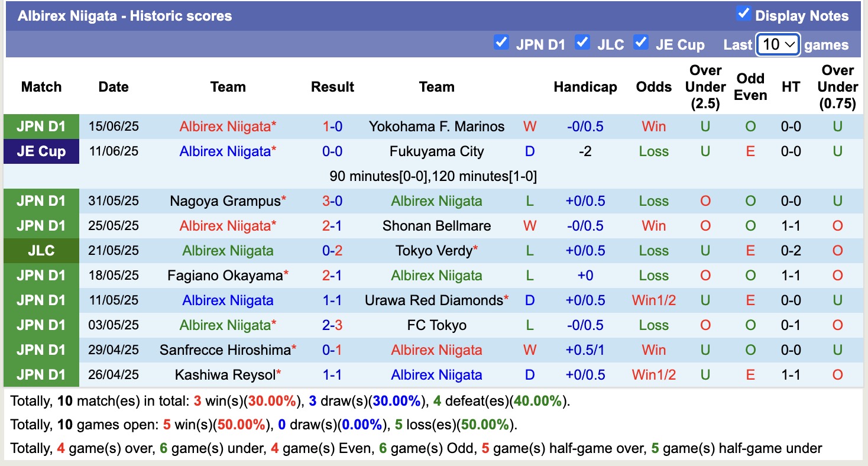Open the Last games count dropdown

(x=778, y=44)
